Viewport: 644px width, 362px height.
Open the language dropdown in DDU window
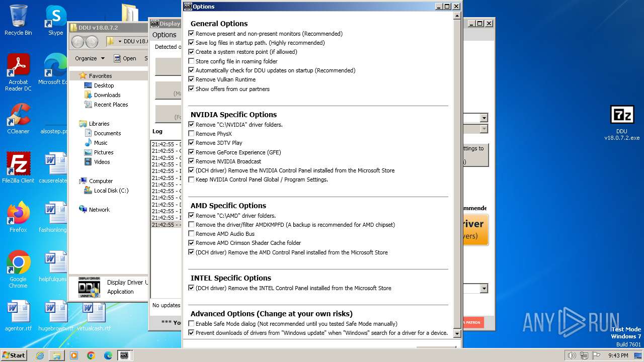click(484, 289)
